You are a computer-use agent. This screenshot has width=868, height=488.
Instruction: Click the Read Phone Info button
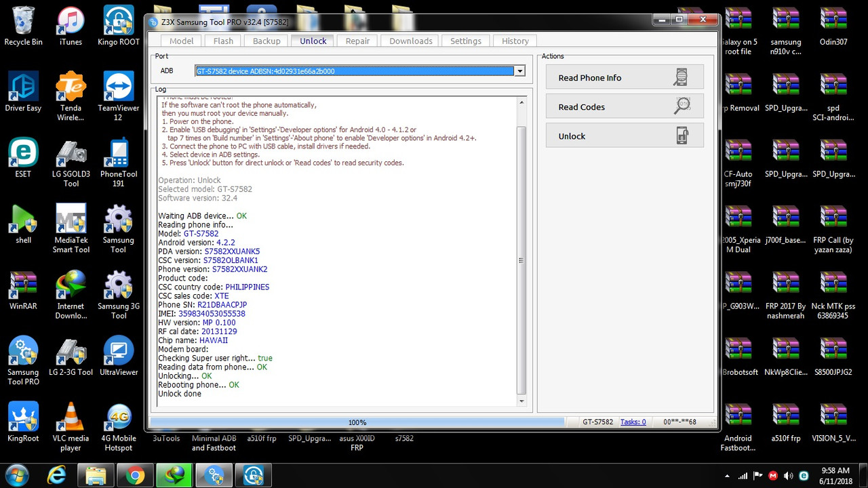point(625,77)
